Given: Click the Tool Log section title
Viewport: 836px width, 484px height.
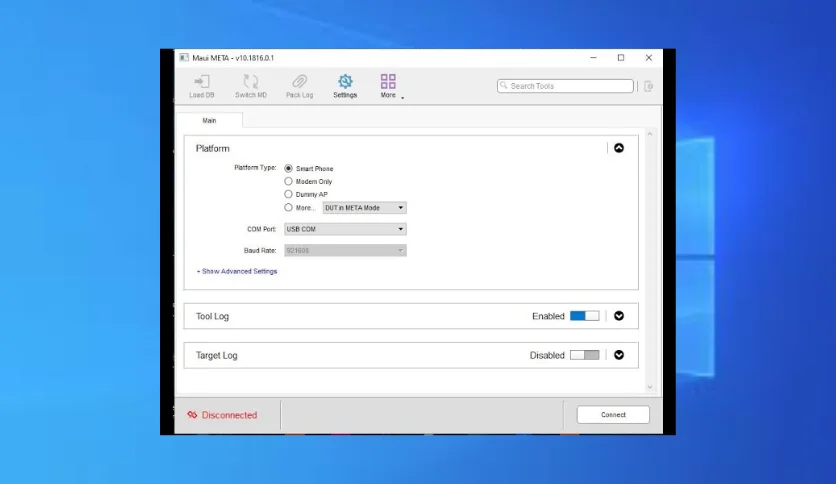Looking at the screenshot, I should pyautogui.click(x=212, y=316).
